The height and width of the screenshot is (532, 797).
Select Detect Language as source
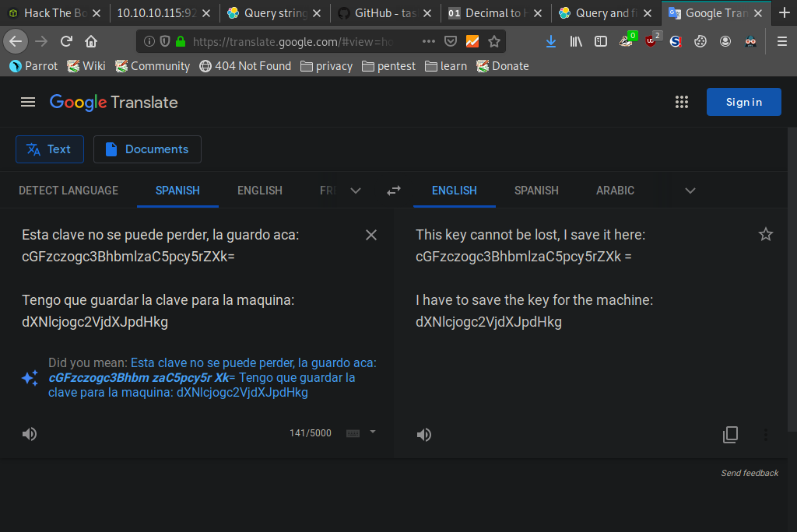(x=68, y=191)
